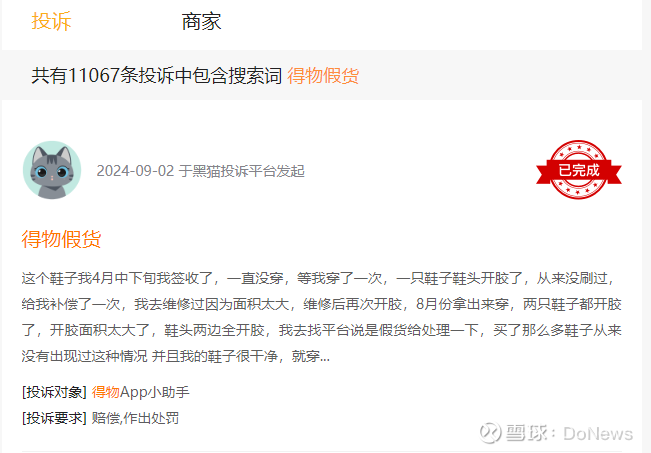Click the [投诉对象] label
This screenshot has width=651, height=453.
[54, 392]
